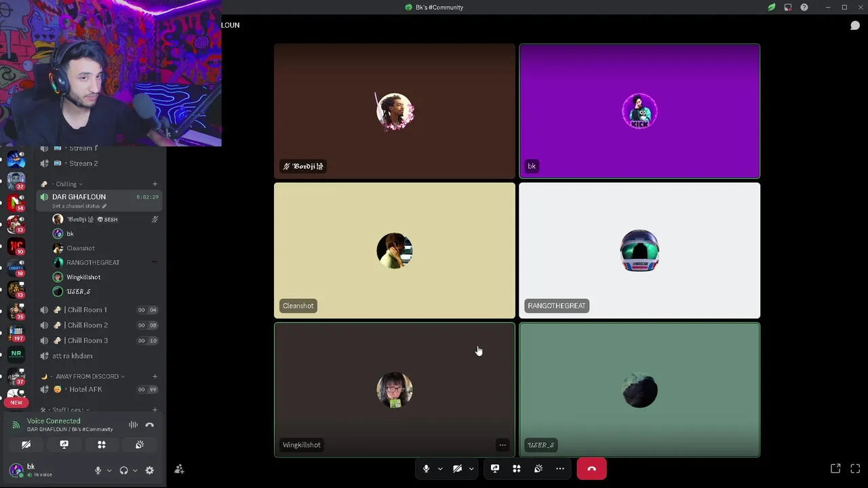
Task: Open Voice Connected details text
Action: 54,421
